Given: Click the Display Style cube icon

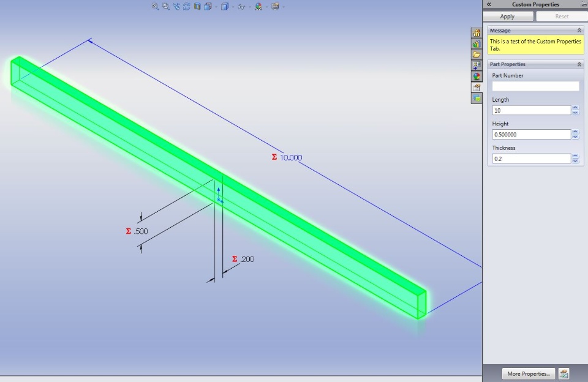Looking at the screenshot, I should pos(224,6).
